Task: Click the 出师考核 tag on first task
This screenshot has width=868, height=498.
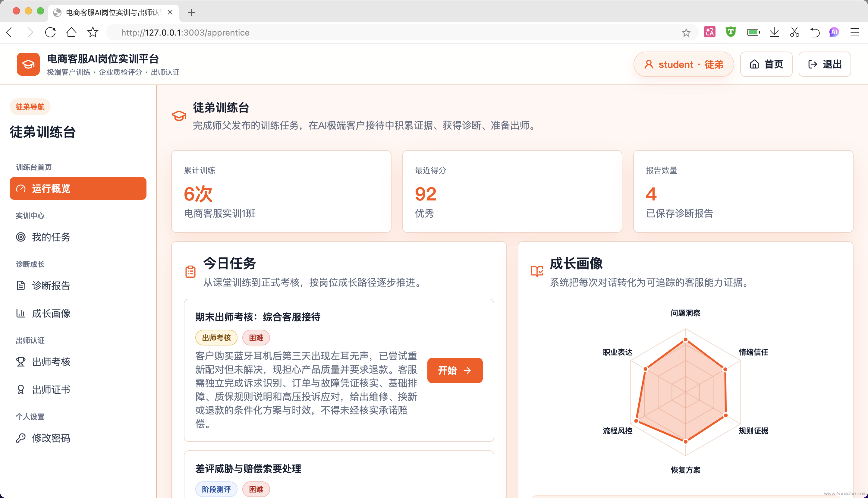Action: click(x=216, y=338)
